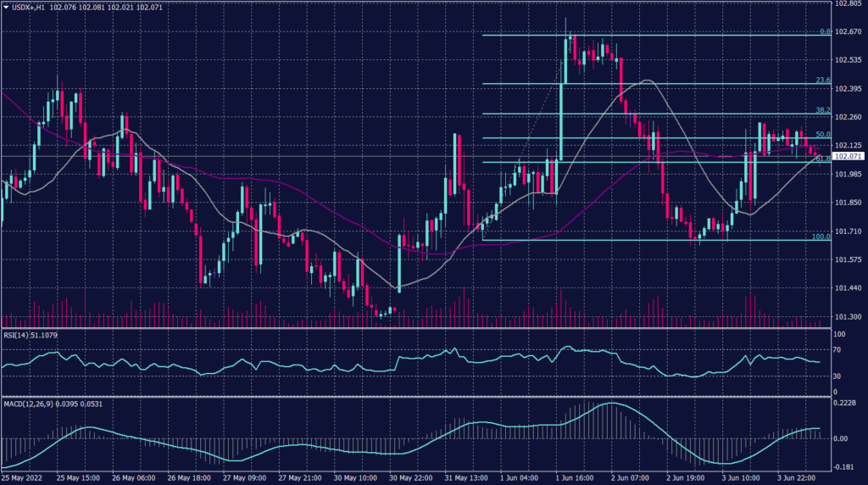Click the 101.300 price scale value
Image resolution: width=868 pixels, height=485 pixels.
(x=847, y=316)
